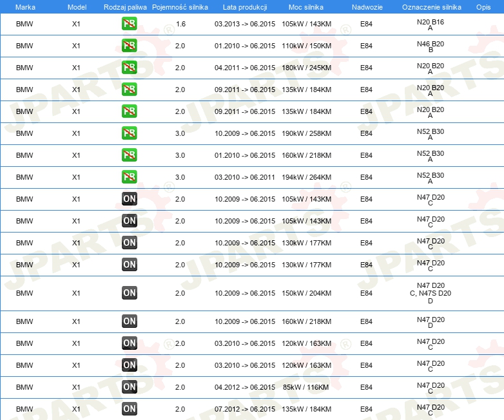Screen dimensions: 504x420
Task: Click the Lata produkcji column header
Action: (x=245, y=7)
